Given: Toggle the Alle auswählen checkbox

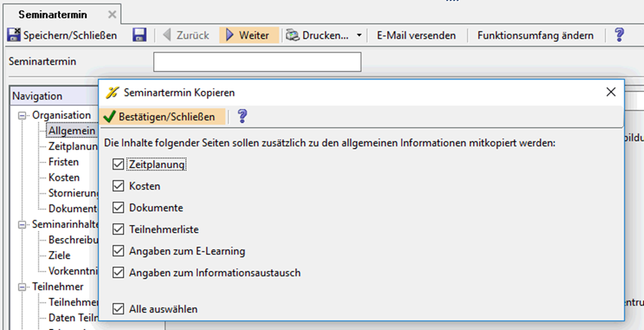Looking at the screenshot, I should point(118,308).
